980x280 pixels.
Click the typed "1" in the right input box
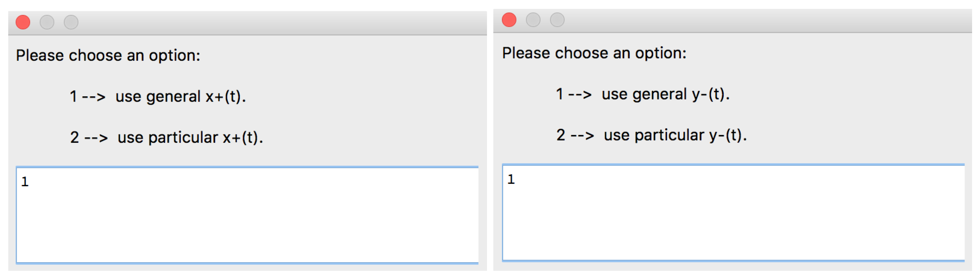point(511,179)
